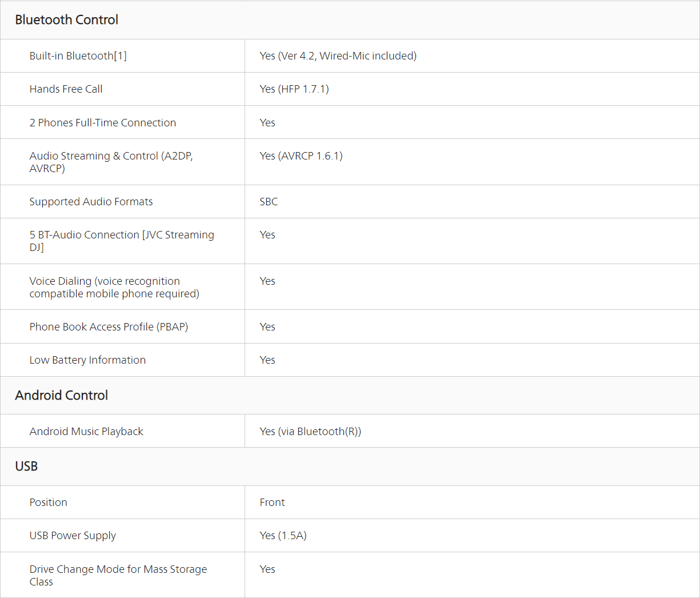Click the SBC audio format value
This screenshot has height=598, width=700.
269,202
